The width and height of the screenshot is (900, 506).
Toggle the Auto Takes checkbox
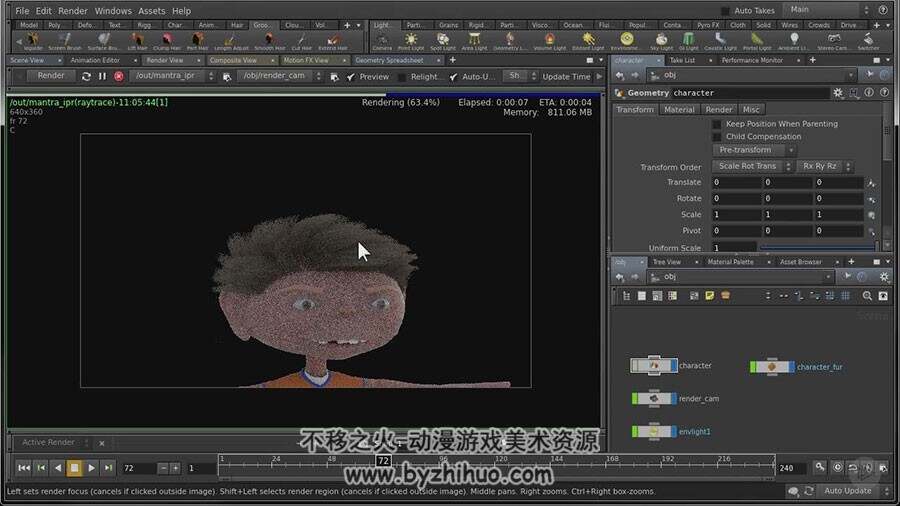725,11
